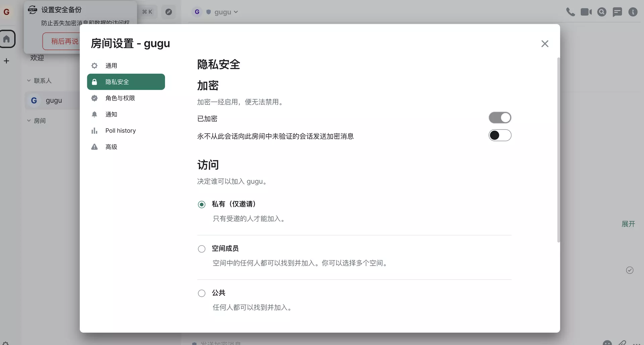Open the room search icon

pos(602,12)
